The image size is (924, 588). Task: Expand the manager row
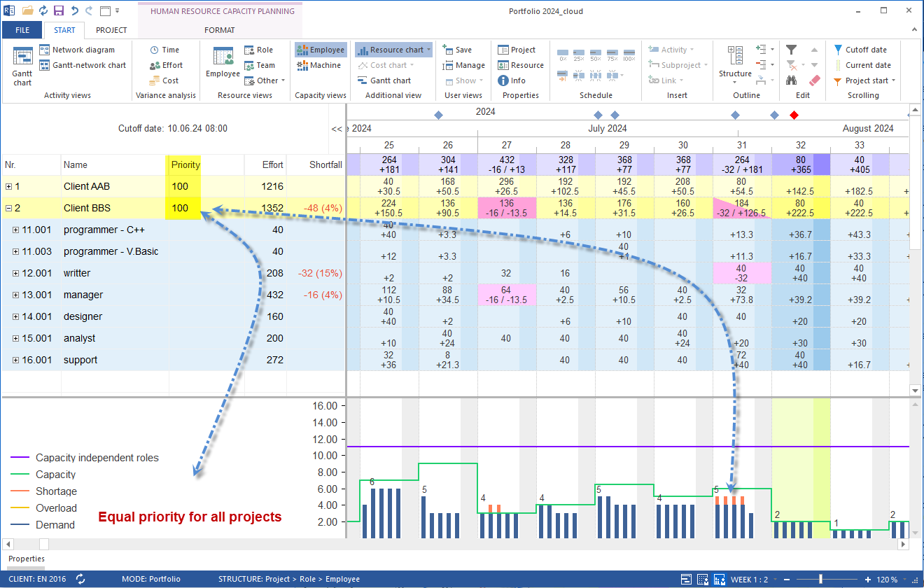16,295
